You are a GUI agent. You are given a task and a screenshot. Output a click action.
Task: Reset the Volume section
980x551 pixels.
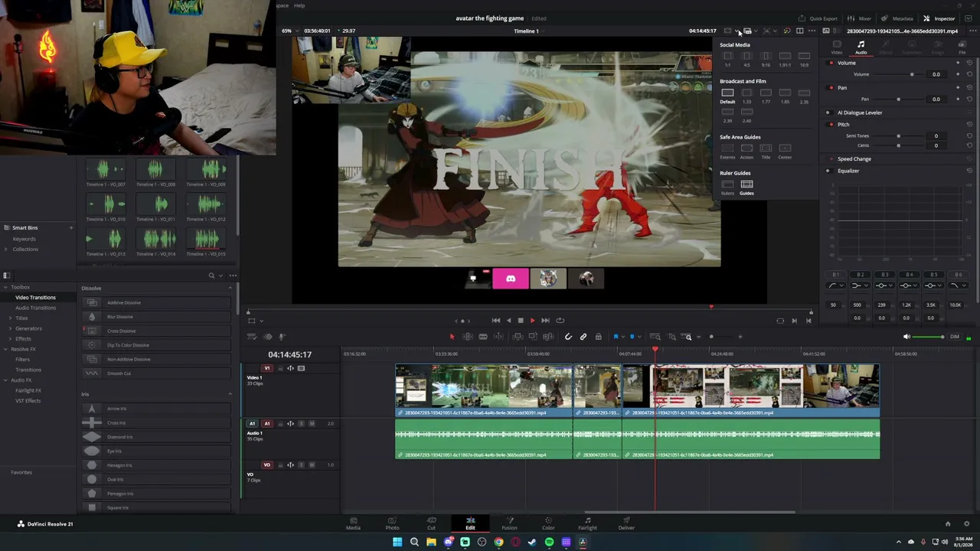pos(969,63)
